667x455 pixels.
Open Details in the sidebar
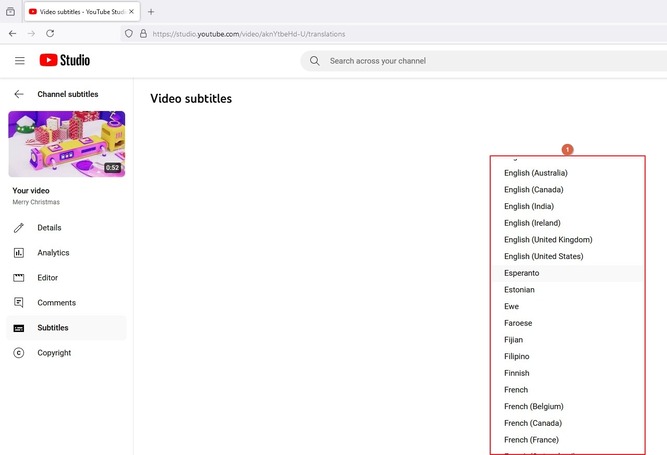[x=66, y=228]
